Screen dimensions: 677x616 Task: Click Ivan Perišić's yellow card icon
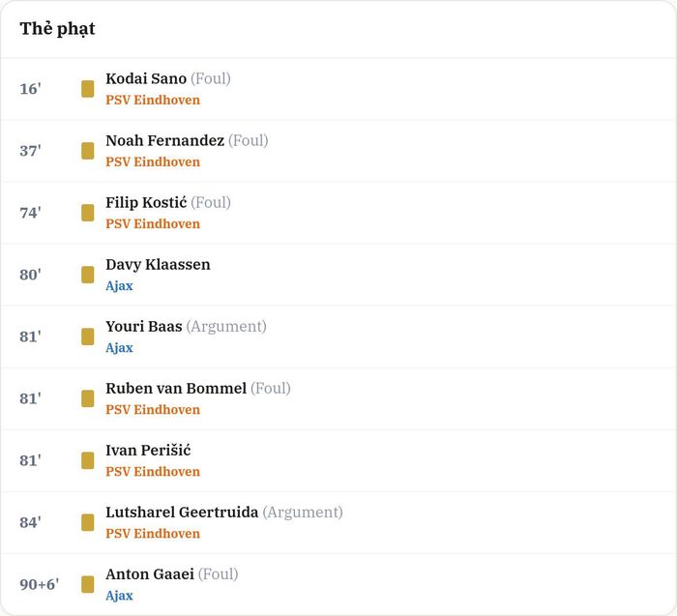88,460
